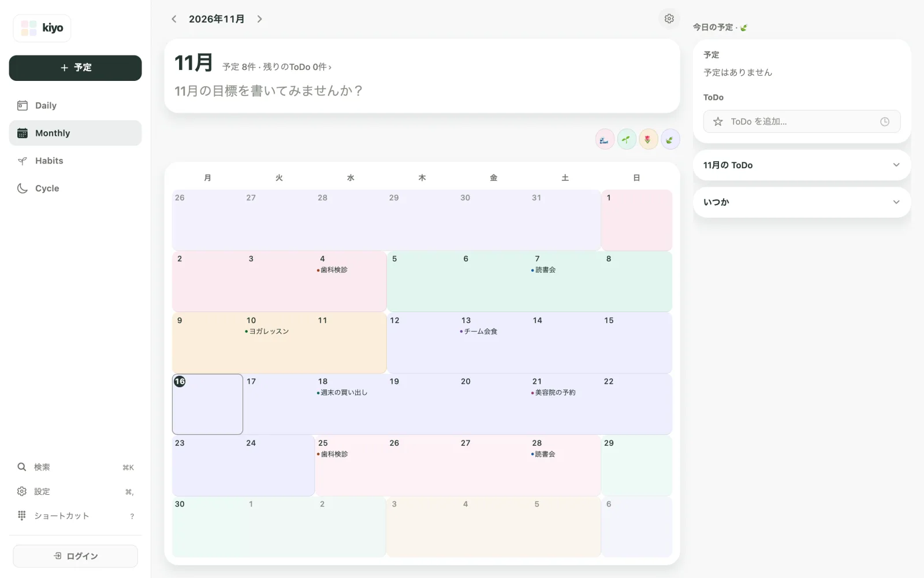This screenshot has width=924, height=578.
Task: Open 予定 8件 summary link
Action: pyautogui.click(x=277, y=67)
